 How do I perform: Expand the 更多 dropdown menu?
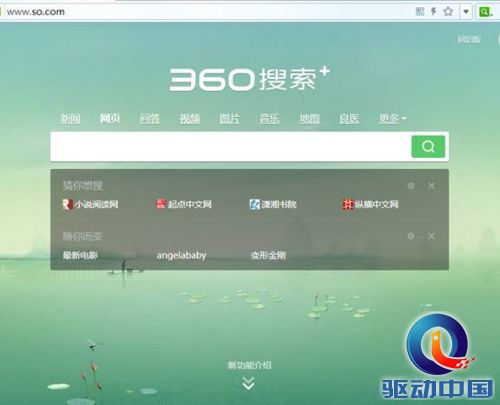coord(392,118)
